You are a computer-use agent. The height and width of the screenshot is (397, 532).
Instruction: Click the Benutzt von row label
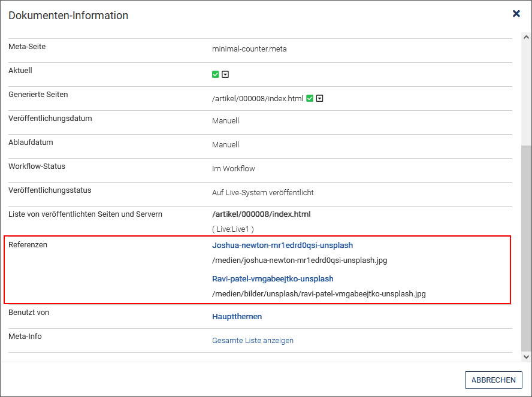29,312
